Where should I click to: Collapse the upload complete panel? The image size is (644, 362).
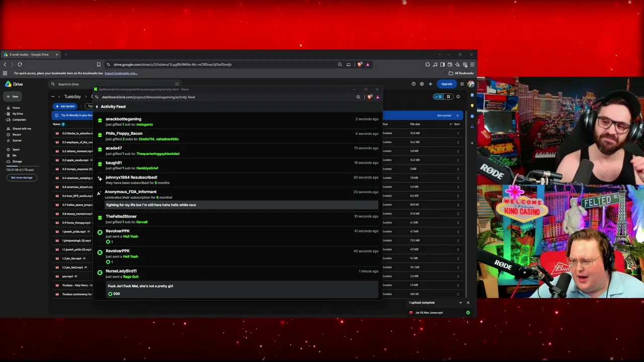(460, 303)
